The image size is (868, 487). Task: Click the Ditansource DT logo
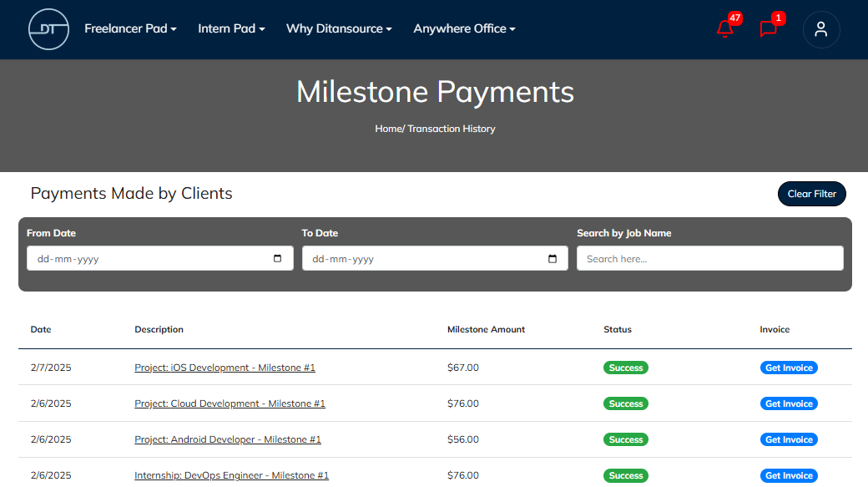pos(48,29)
